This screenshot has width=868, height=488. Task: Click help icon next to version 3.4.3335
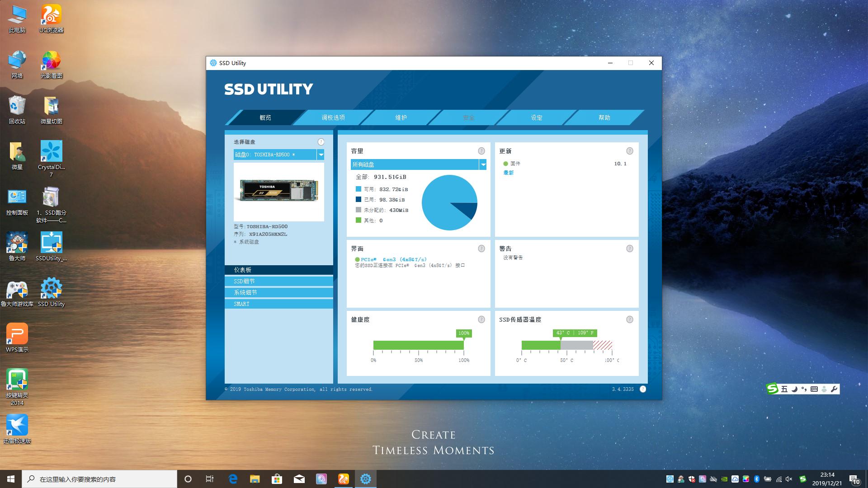pyautogui.click(x=643, y=389)
